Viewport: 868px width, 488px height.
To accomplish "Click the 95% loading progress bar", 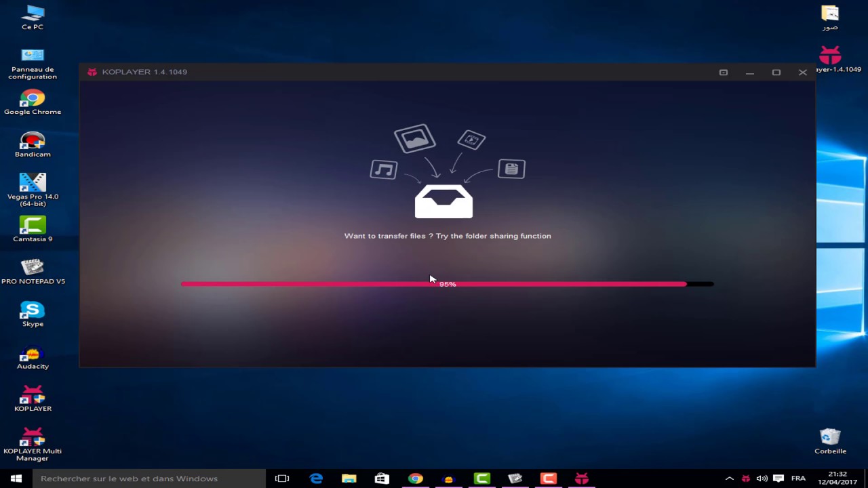I will [x=448, y=284].
